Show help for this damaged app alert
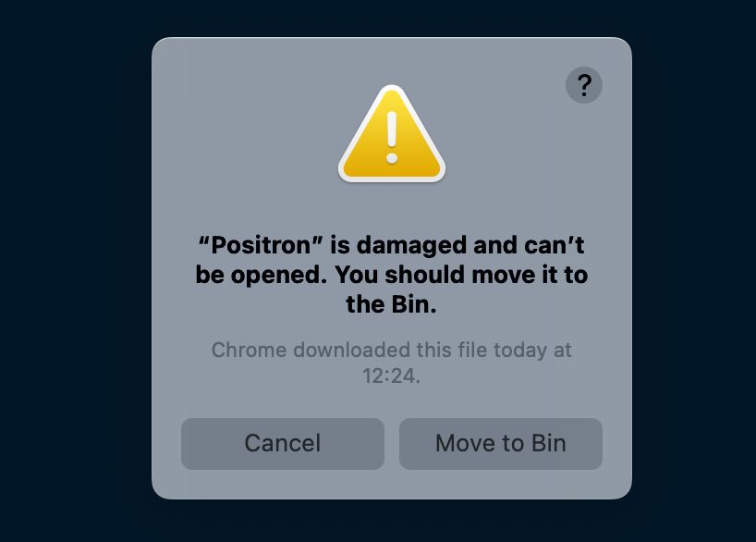Image resolution: width=756 pixels, height=542 pixels. coord(583,85)
